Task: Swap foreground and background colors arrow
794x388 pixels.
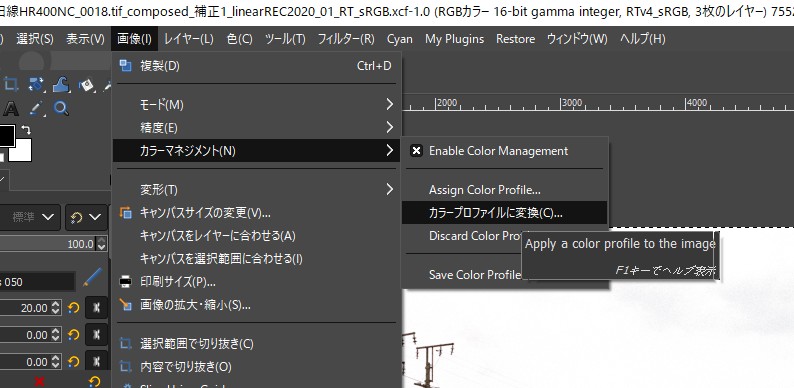Action: pyautogui.click(x=26, y=131)
